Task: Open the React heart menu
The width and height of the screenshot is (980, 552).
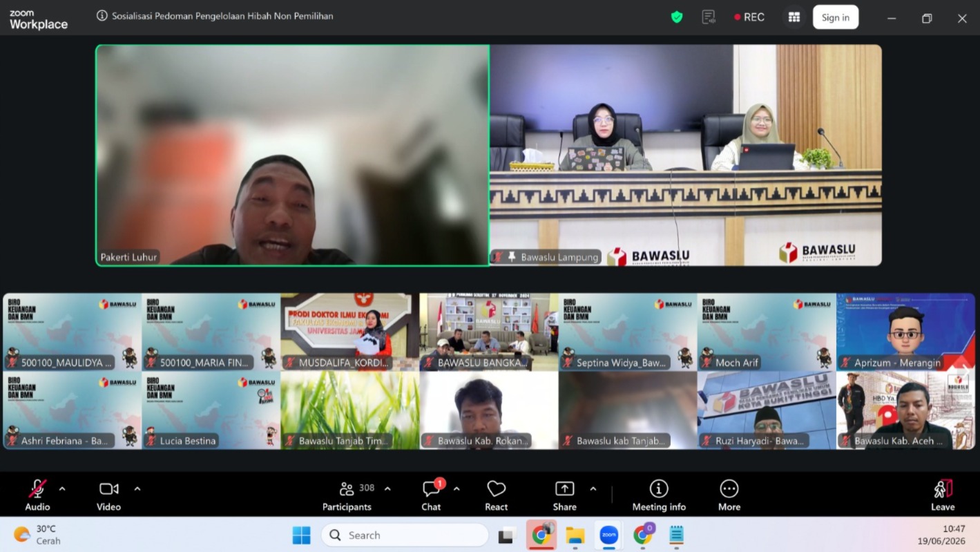Action: coord(496,496)
